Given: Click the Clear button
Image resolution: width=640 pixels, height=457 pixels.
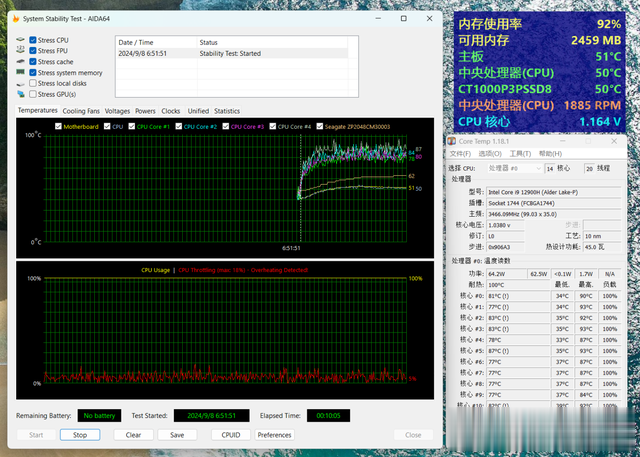Looking at the screenshot, I should point(133,435).
